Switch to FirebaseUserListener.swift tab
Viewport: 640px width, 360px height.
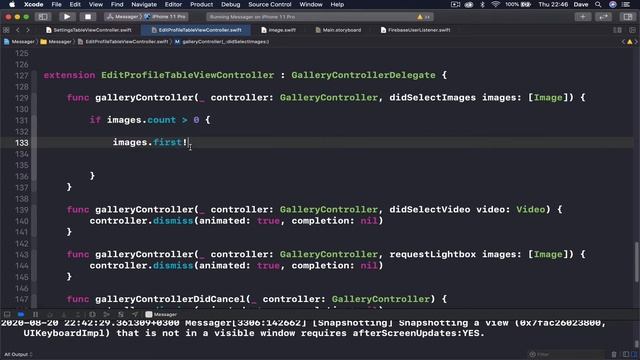[x=416, y=30]
